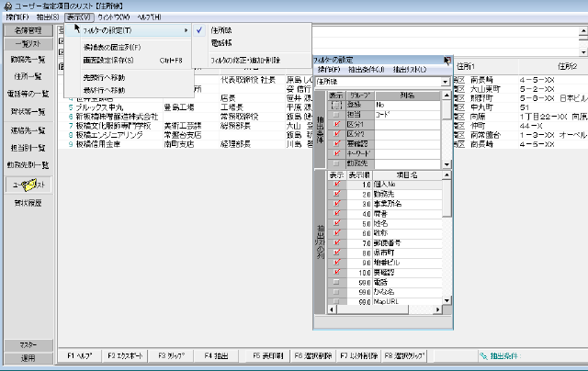588x371 pixels.
Task: Click F2 エクスポート function button
Action: pyautogui.click(x=125, y=355)
